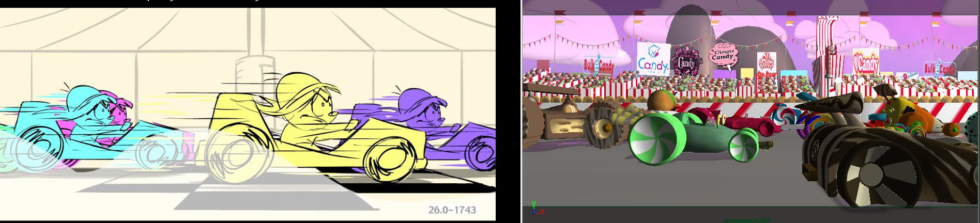Click the white Candy billboard with blue text

coord(653,59)
